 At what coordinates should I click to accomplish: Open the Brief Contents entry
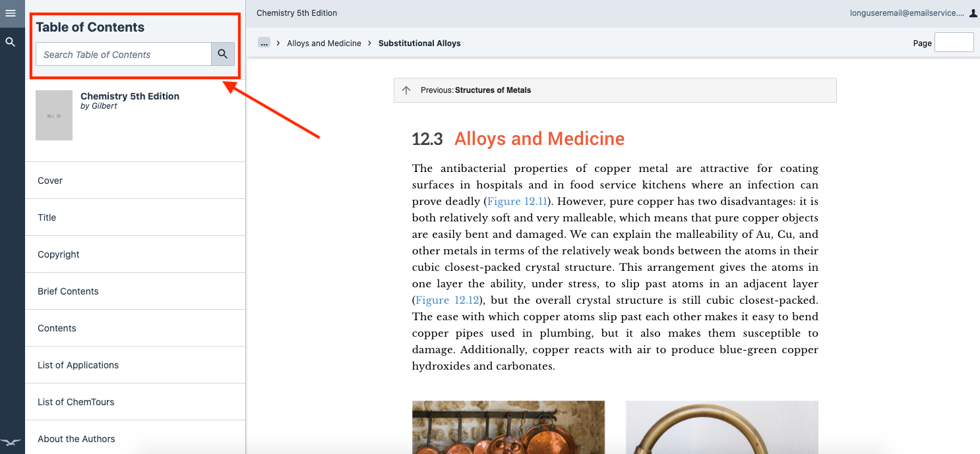[x=135, y=291]
